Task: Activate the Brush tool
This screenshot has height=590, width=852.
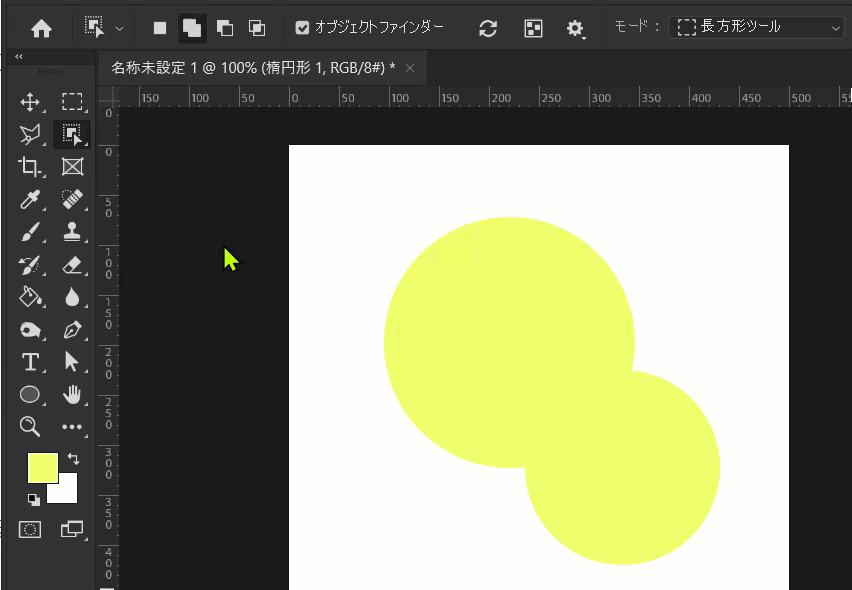Action: point(30,231)
